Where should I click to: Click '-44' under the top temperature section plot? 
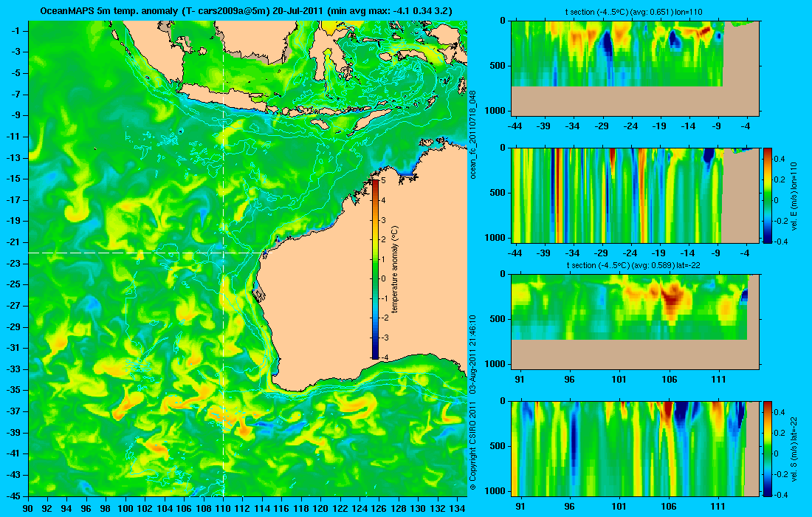click(x=515, y=126)
